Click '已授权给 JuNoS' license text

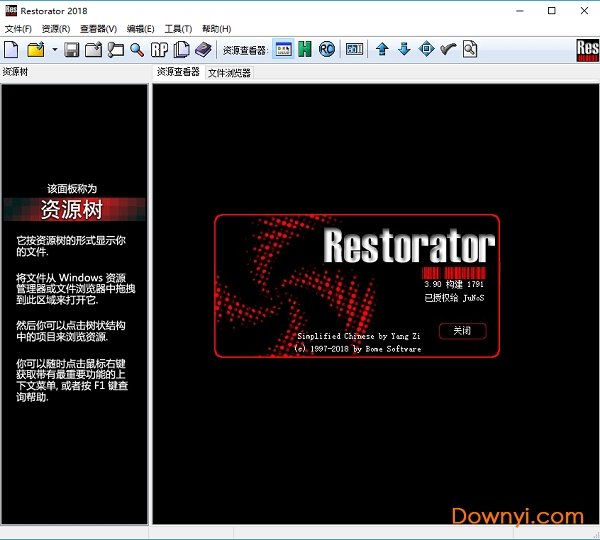point(454,298)
